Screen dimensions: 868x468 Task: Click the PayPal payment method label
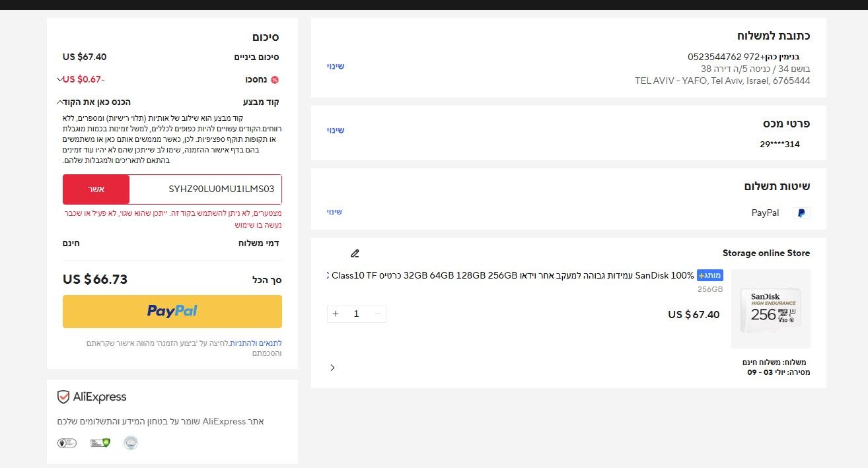[765, 213]
